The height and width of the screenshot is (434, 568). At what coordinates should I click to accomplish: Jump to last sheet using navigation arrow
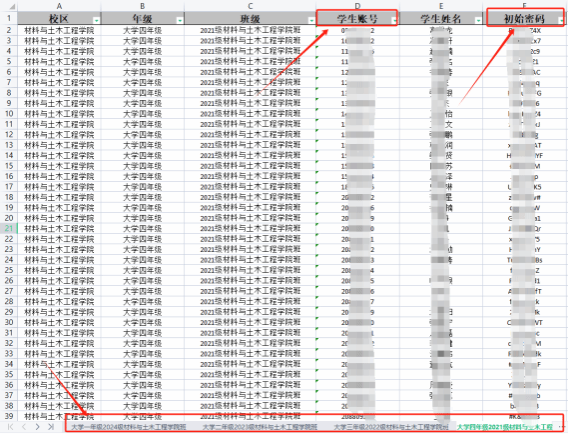tap(51, 427)
